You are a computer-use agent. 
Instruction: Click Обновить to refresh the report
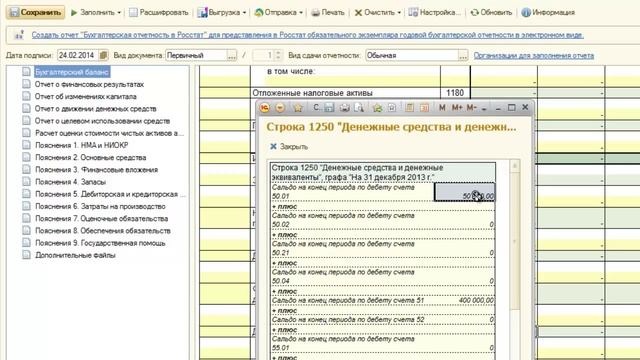(x=491, y=13)
